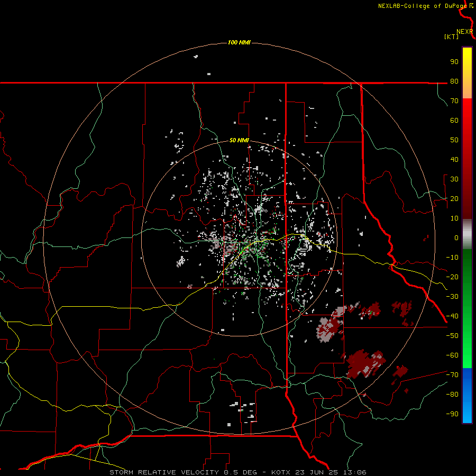
Task: Click the blue -80 knot color bar segment
Action: 467,395
